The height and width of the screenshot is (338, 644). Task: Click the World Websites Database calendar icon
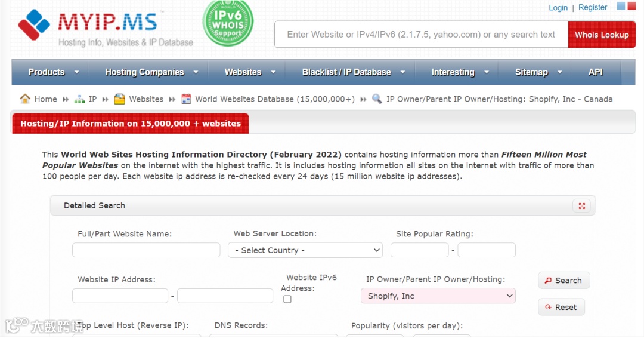click(x=186, y=99)
